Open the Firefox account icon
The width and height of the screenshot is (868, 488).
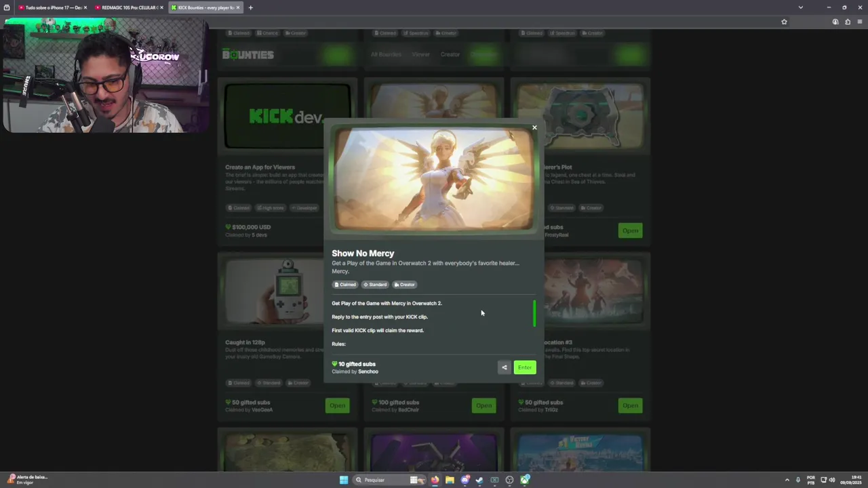click(835, 22)
